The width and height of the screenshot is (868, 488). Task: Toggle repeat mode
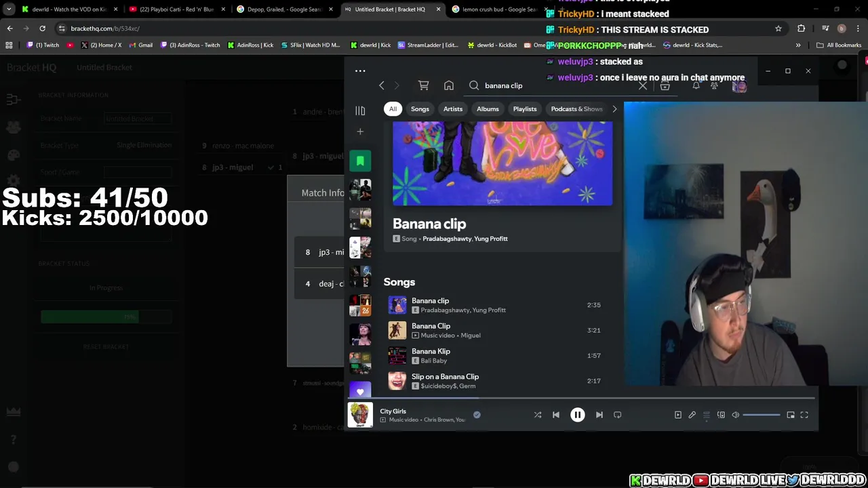pyautogui.click(x=617, y=415)
